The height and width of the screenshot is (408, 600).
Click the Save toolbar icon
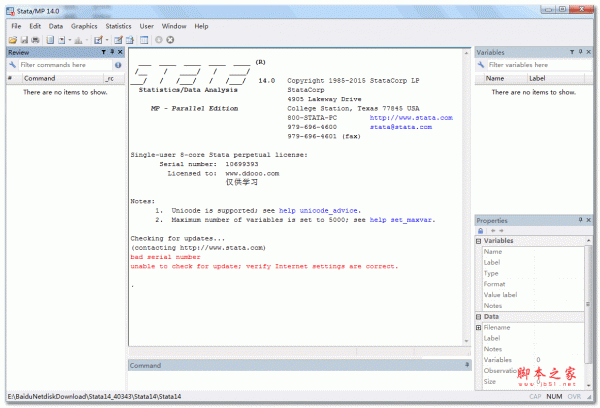pos(24,40)
